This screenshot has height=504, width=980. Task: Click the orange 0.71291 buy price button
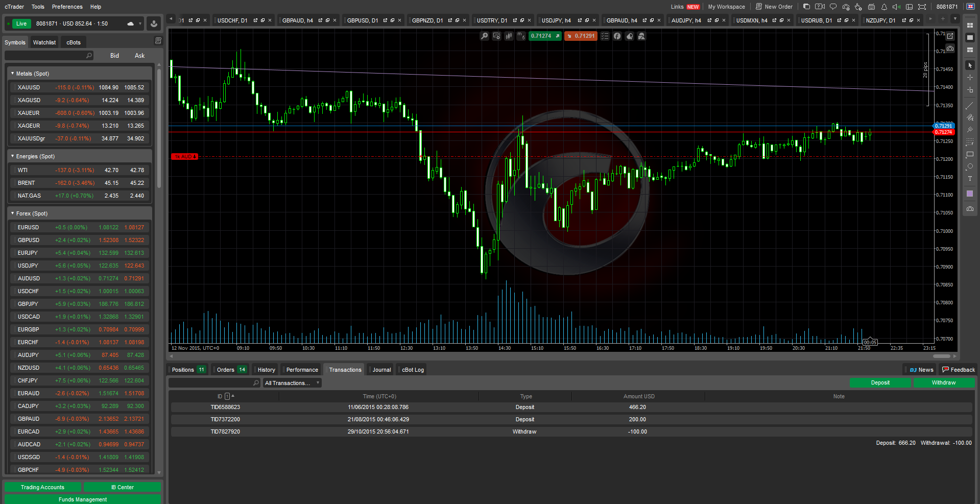point(581,36)
